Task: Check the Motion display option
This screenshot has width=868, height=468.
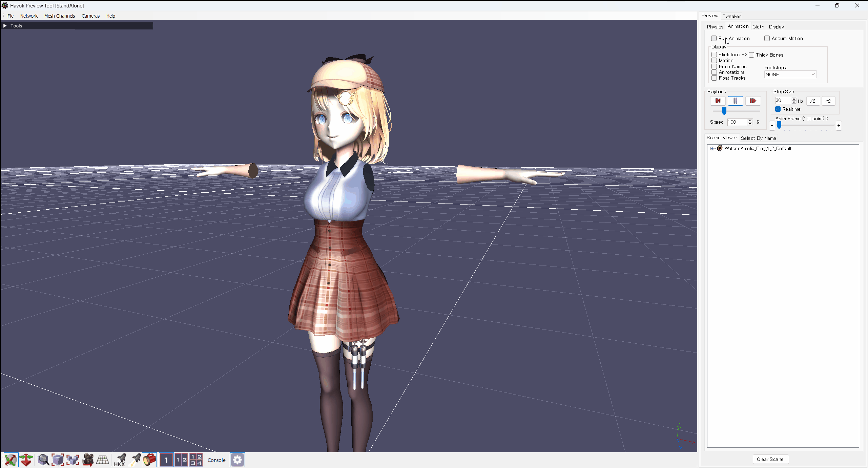Action: click(x=714, y=60)
